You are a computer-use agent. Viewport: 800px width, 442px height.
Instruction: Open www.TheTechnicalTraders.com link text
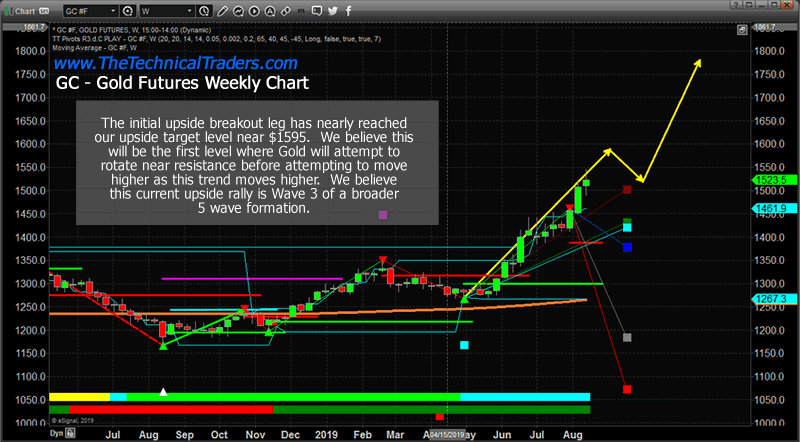(176, 63)
